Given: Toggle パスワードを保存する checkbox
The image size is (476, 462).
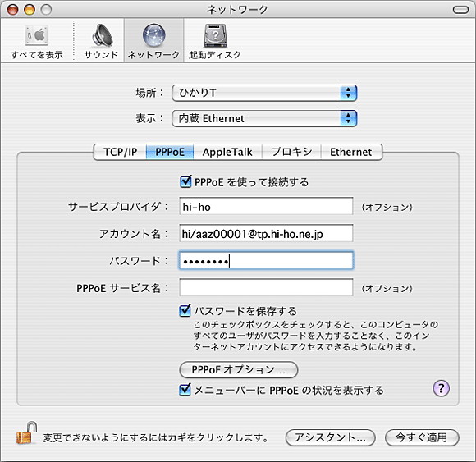Looking at the screenshot, I should (185, 310).
